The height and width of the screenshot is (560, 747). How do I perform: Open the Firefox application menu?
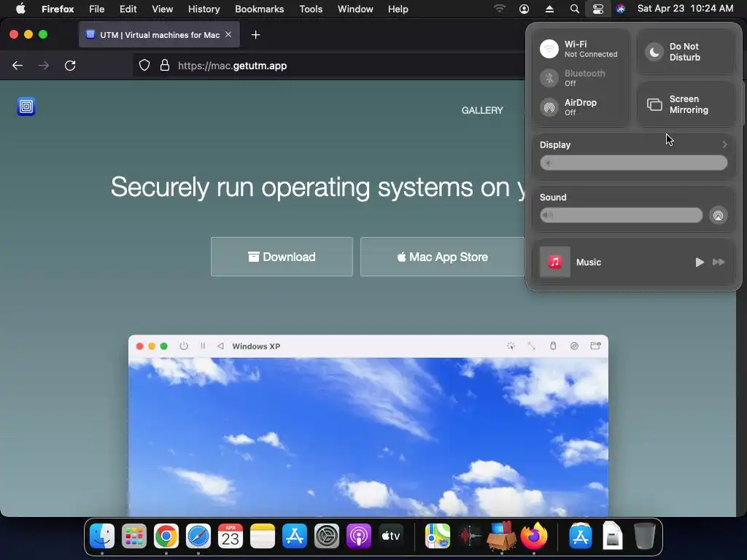click(x=58, y=9)
